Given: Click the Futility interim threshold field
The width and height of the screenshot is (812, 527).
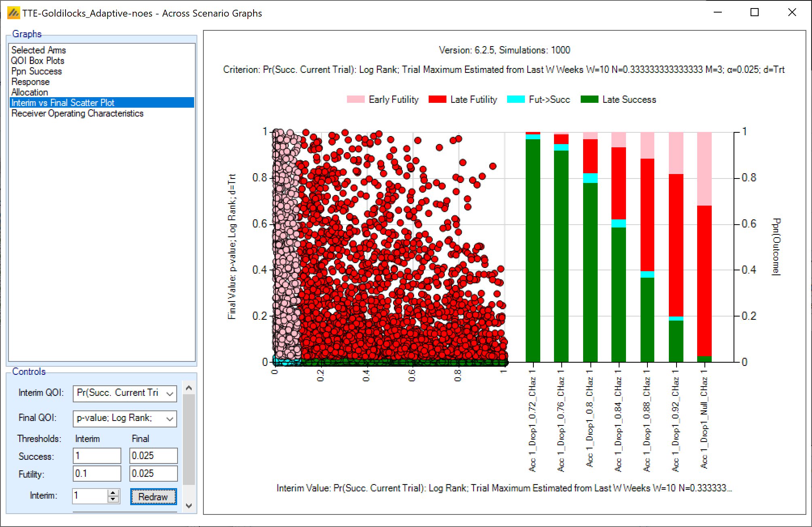Looking at the screenshot, I should tap(97, 474).
